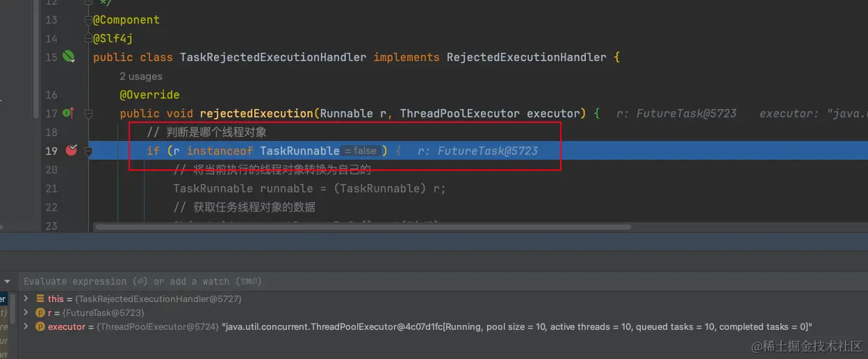
Task: Collapse code fold marker at @Component line
Action: coord(88,19)
